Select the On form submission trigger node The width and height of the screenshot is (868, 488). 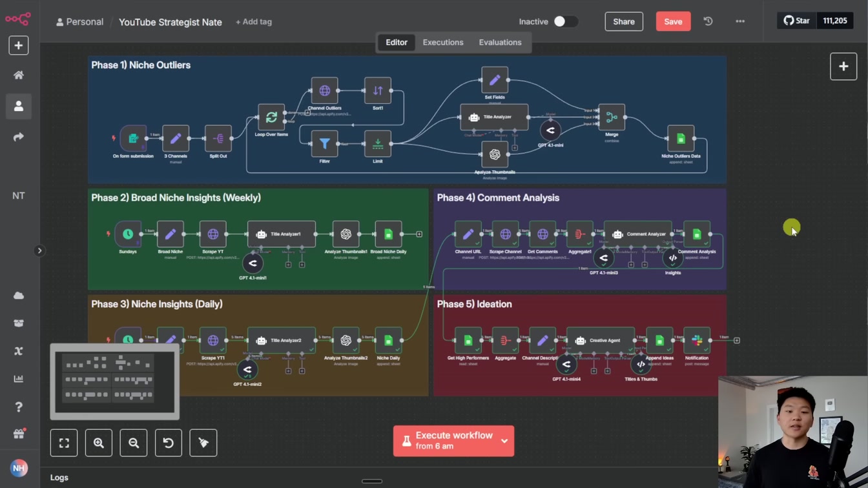(x=133, y=139)
